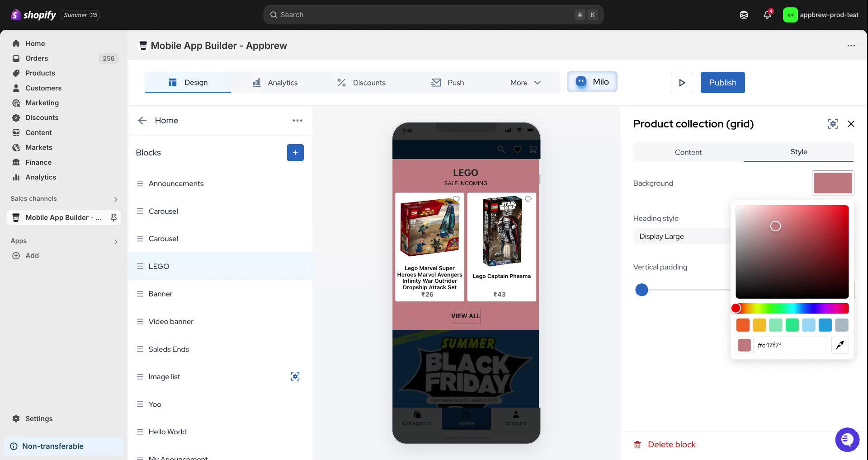Open the Analytics tab in app builder
Screen dimensions: 868x460
(x=275, y=83)
